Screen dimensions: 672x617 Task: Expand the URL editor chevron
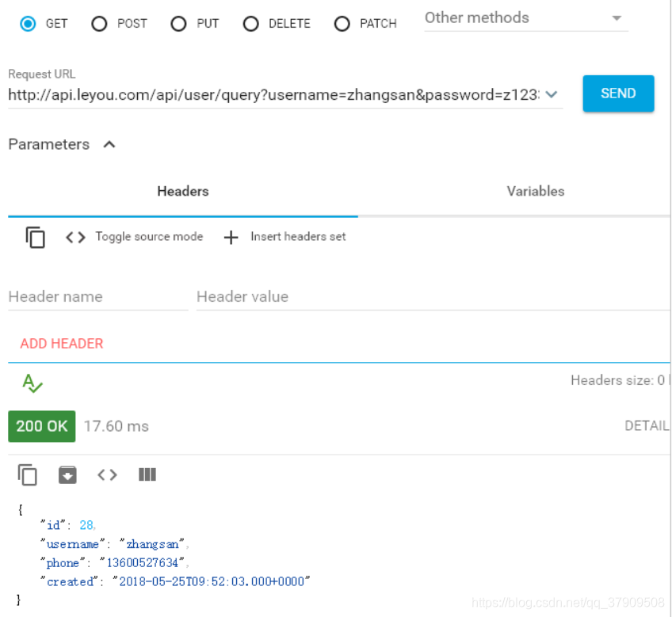click(x=552, y=94)
